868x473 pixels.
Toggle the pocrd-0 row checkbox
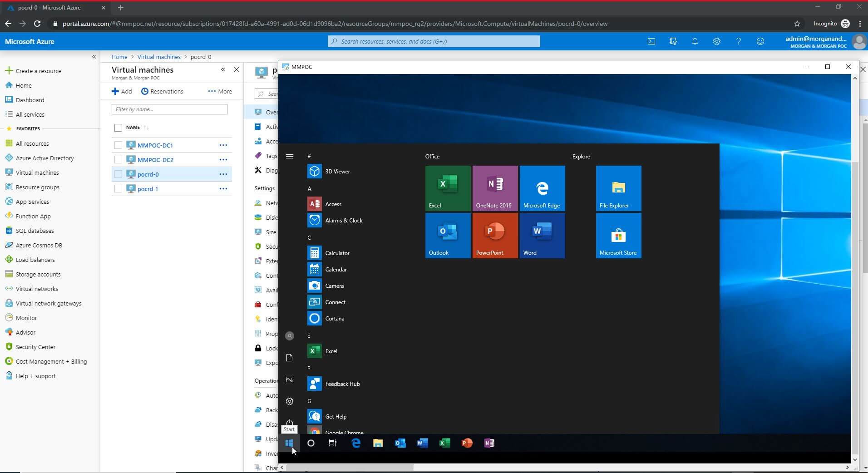click(x=118, y=174)
